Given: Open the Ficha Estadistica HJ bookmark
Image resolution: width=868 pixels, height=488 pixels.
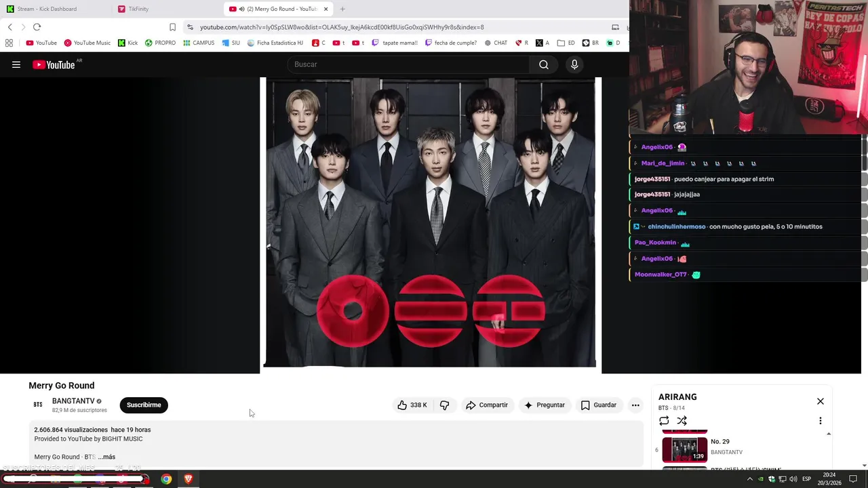Looking at the screenshot, I should pos(275,43).
